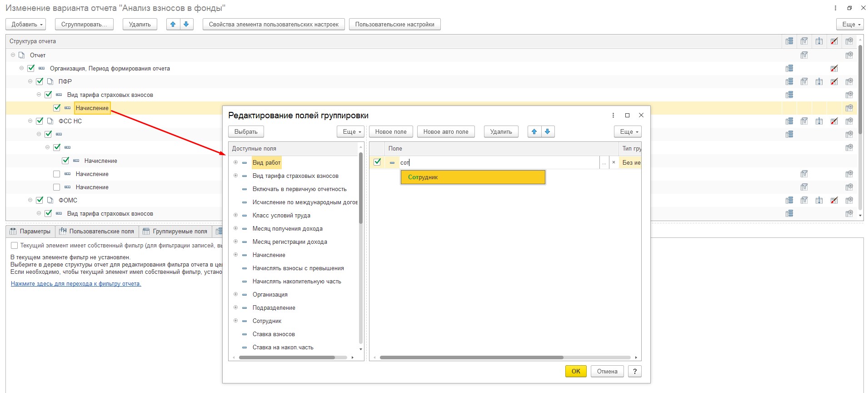Uncheck the ПФР tree item checkbox

point(40,81)
